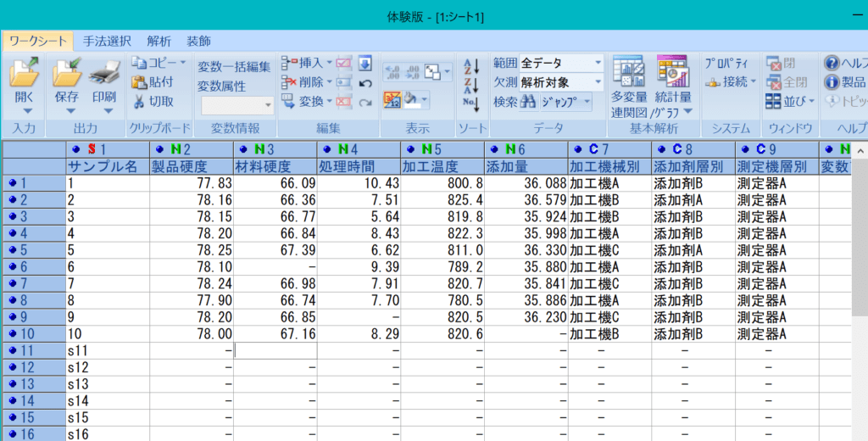868x441 pixels.
Task: Toggle row 10 marker dot
Action: [x=12, y=333]
